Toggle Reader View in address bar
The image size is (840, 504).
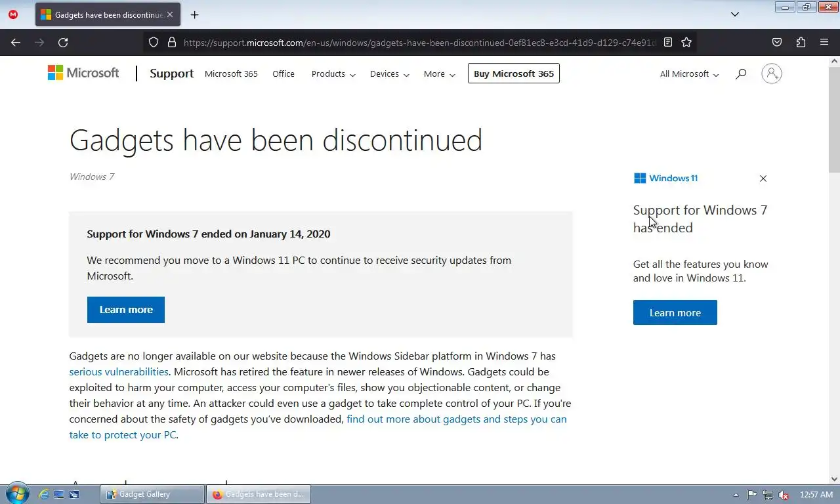click(x=668, y=42)
